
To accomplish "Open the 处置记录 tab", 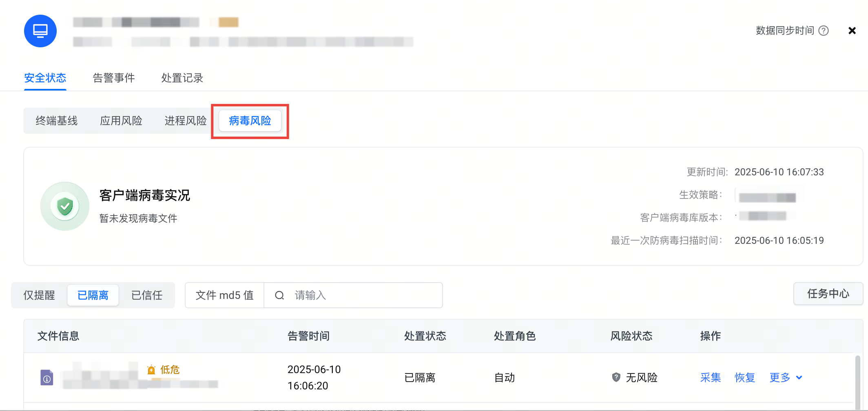I will (x=182, y=78).
